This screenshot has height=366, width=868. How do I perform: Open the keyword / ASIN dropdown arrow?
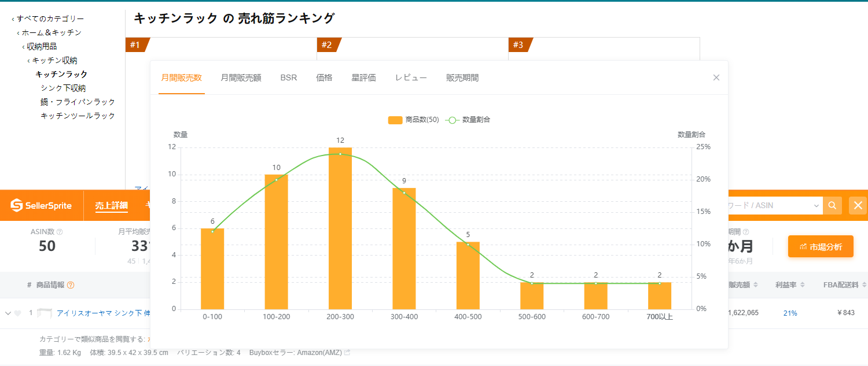point(816,205)
